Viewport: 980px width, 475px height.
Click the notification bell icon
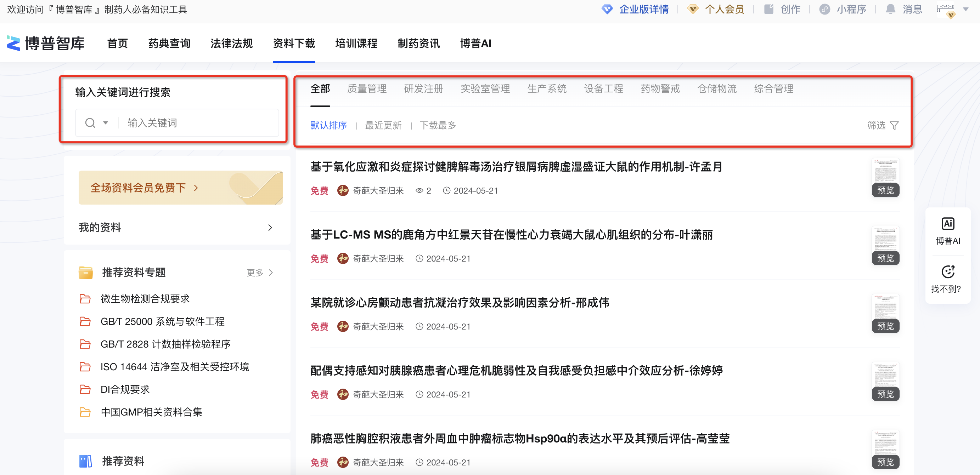click(x=891, y=9)
